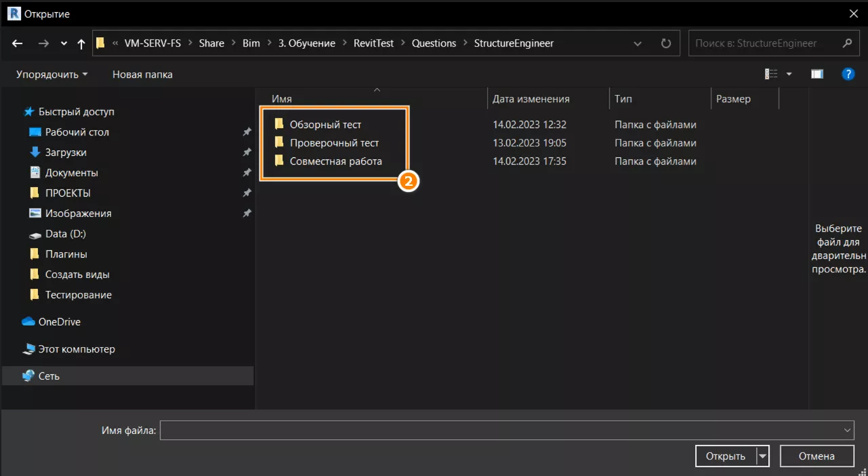This screenshot has width=868, height=476.
Task: Sort by the Дата изменения column
Action: [531, 99]
